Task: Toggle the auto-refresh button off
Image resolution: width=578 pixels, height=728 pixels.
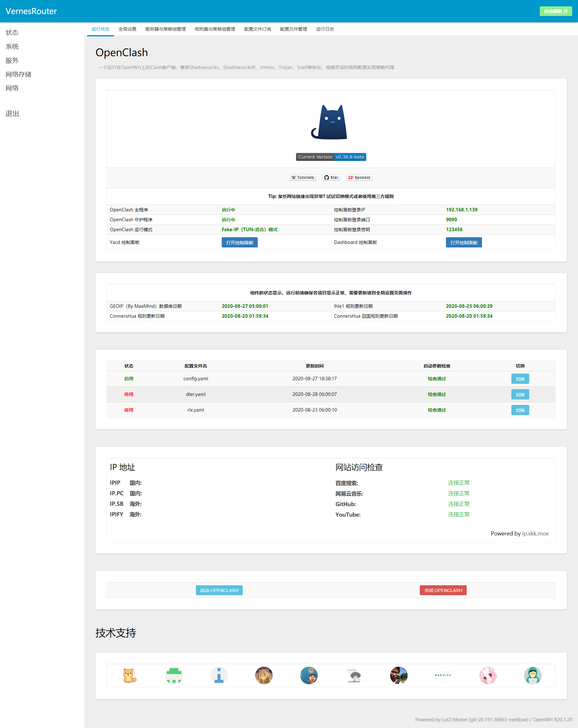Action: 555,11
